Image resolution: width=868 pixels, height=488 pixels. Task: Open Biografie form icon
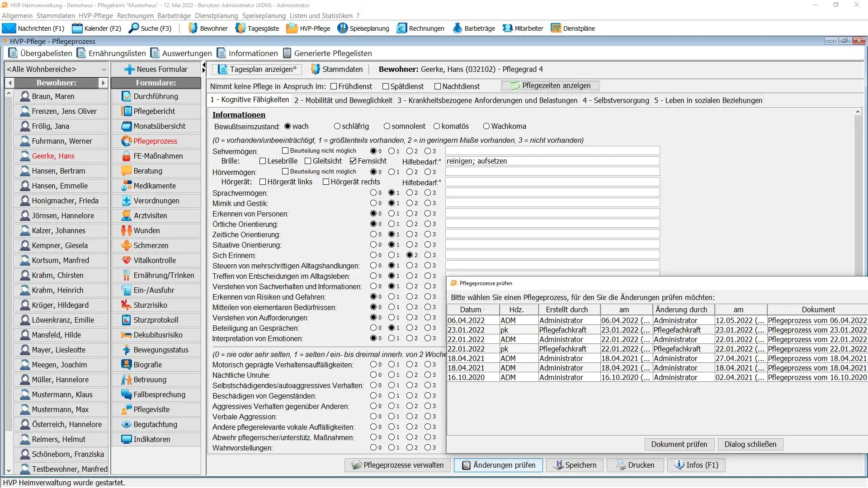click(127, 365)
